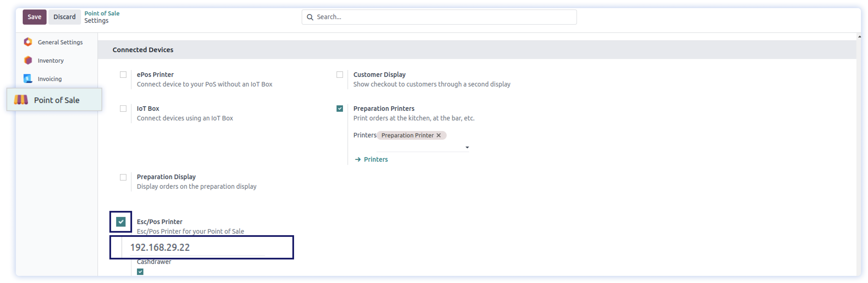Open General Settings in the sidebar

coord(57,42)
